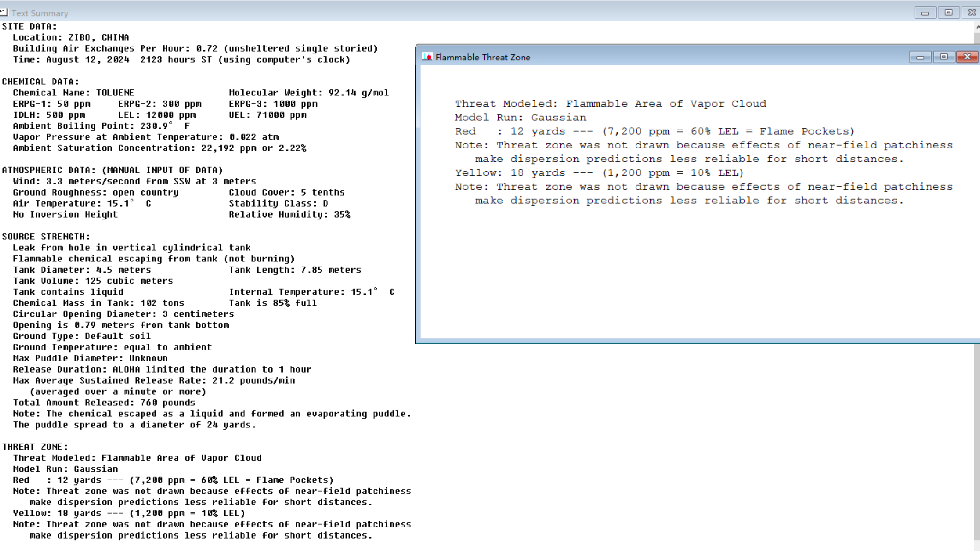Click the Chemical Name TOLUENE line
980x551 pixels.
74,93
